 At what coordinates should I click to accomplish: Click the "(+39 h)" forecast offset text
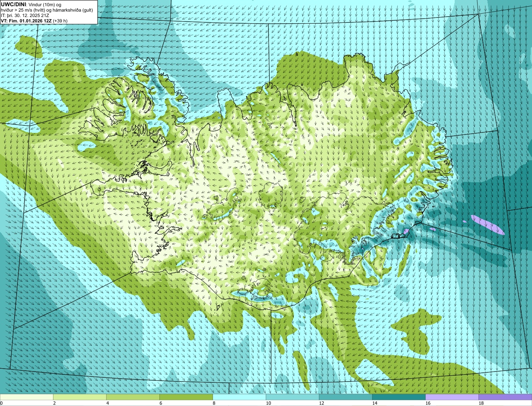[x=61, y=20]
